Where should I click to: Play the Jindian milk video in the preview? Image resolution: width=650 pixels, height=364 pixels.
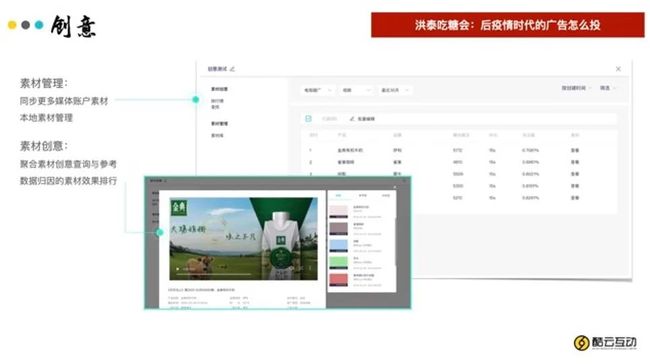178,269
